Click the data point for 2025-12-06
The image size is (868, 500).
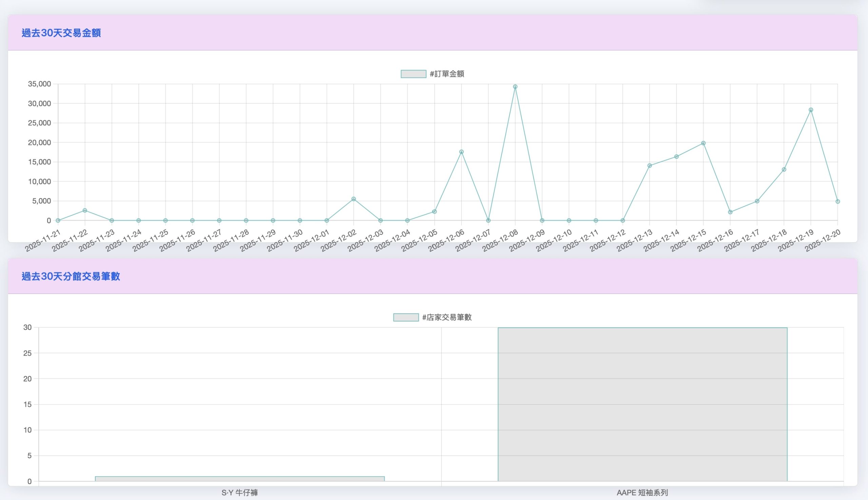[461, 152]
